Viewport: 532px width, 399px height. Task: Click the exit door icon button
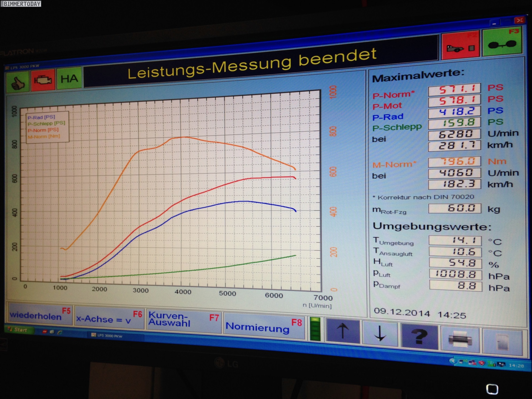[x=502, y=342]
